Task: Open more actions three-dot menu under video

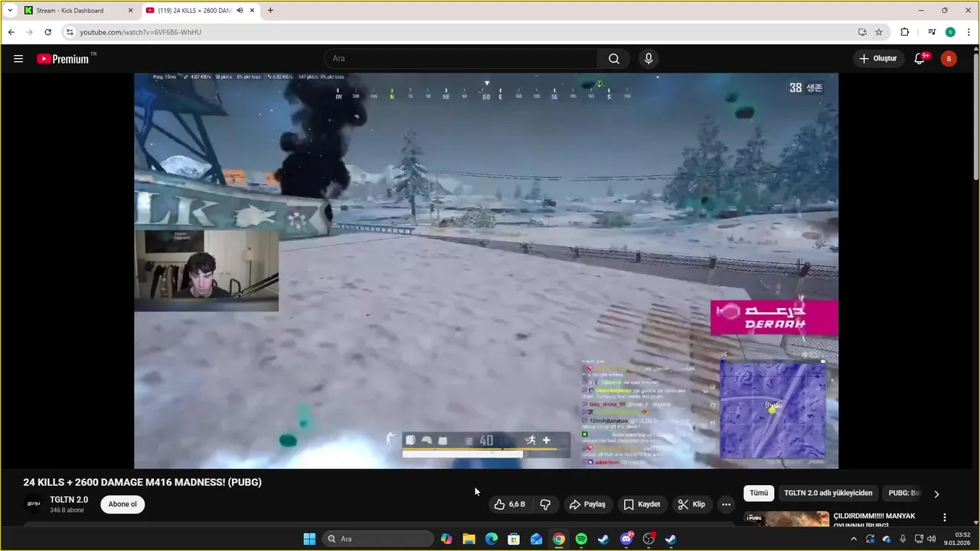Action: coord(726,504)
